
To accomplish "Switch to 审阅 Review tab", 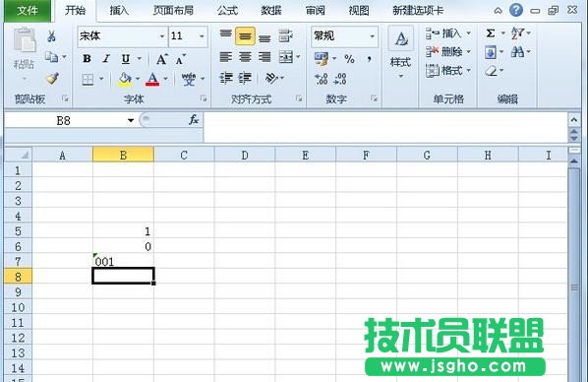I will (315, 11).
